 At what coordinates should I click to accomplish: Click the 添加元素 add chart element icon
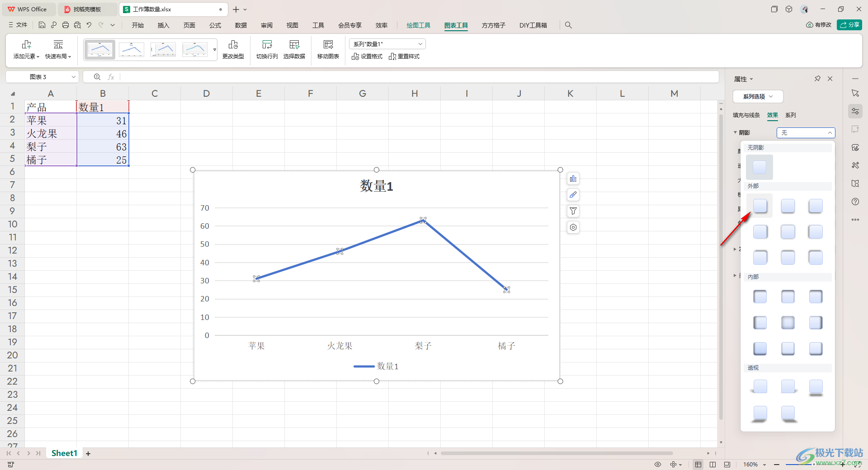click(x=27, y=44)
